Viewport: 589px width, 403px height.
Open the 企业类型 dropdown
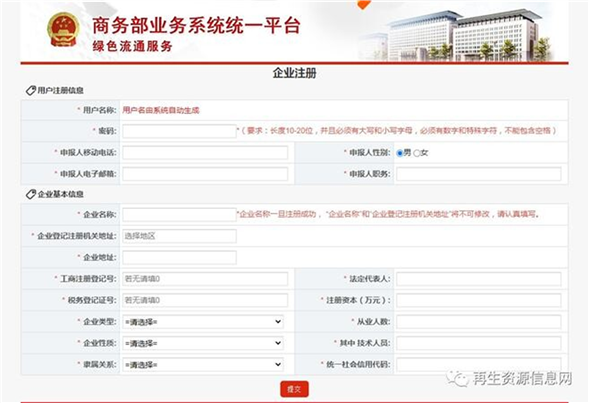pos(203,322)
